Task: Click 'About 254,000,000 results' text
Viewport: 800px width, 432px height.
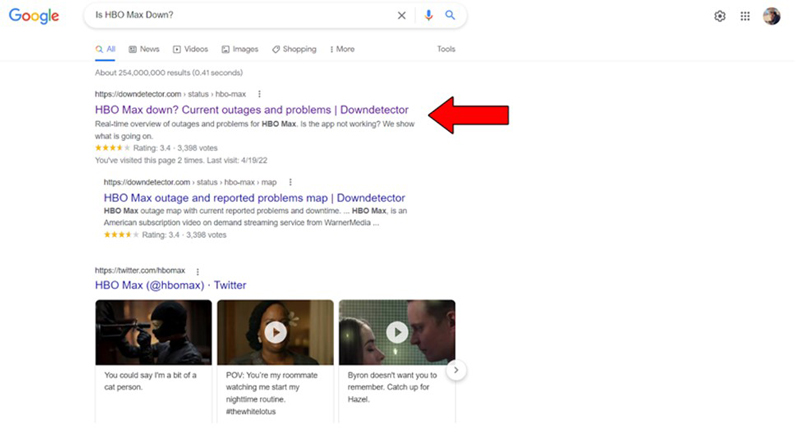Action: [169, 73]
